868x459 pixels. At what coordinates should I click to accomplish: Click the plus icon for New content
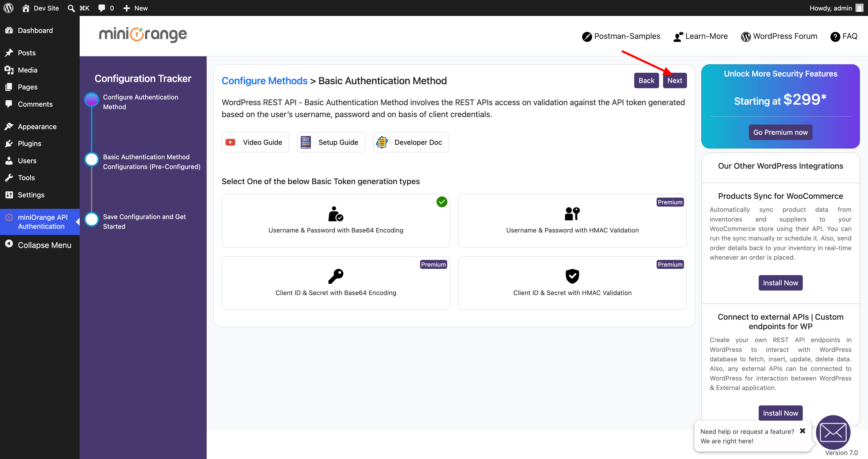(127, 8)
